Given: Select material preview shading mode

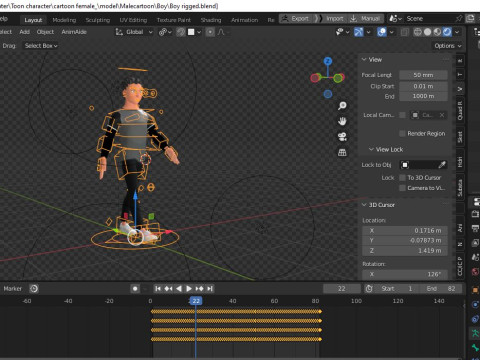Looking at the screenshot, I should pos(437,32).
